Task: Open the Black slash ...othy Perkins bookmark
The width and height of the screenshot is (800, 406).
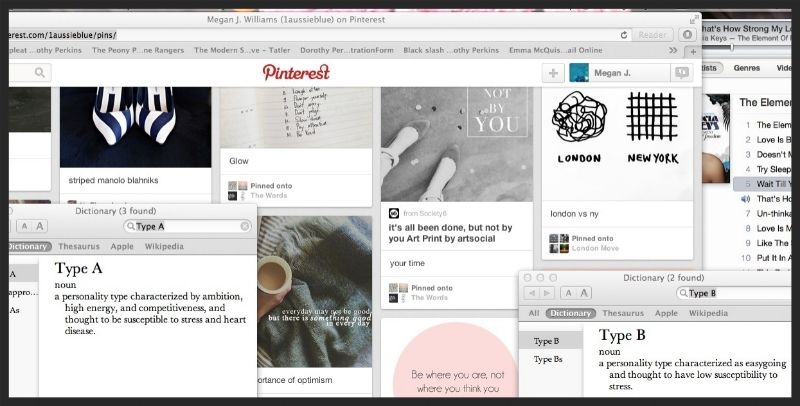Action: coord(451,50)
